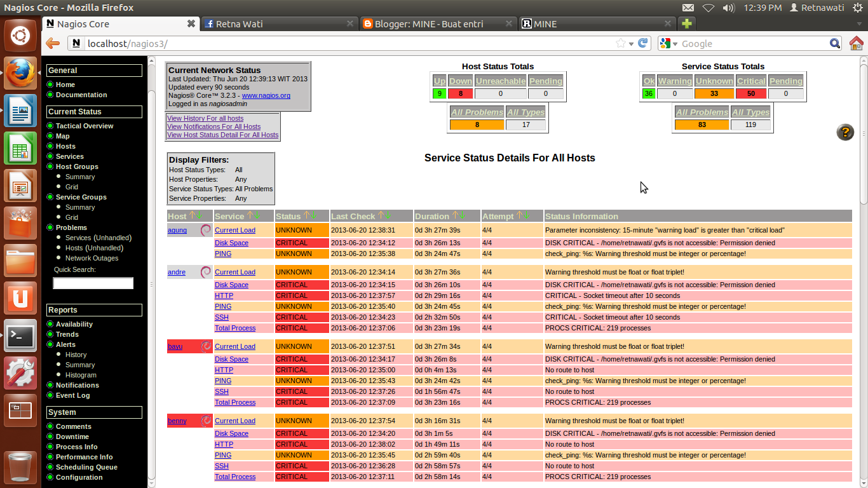Switch to the MINE tab
The height and width of the screenshot is (488, 868).
(x=597, y=24)
